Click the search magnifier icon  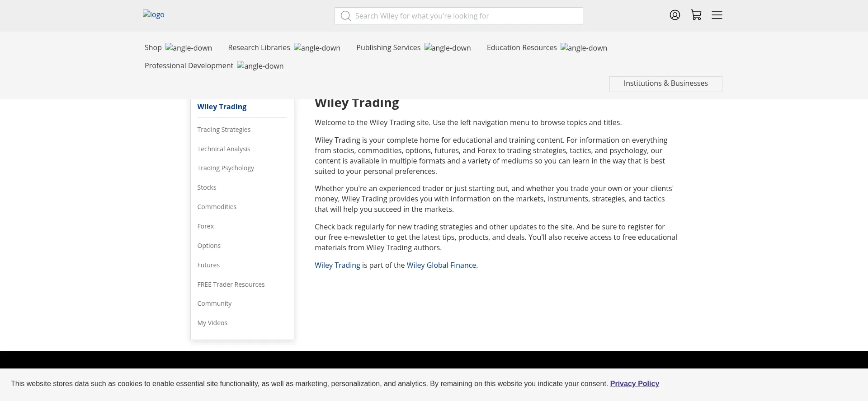point(346,16)
